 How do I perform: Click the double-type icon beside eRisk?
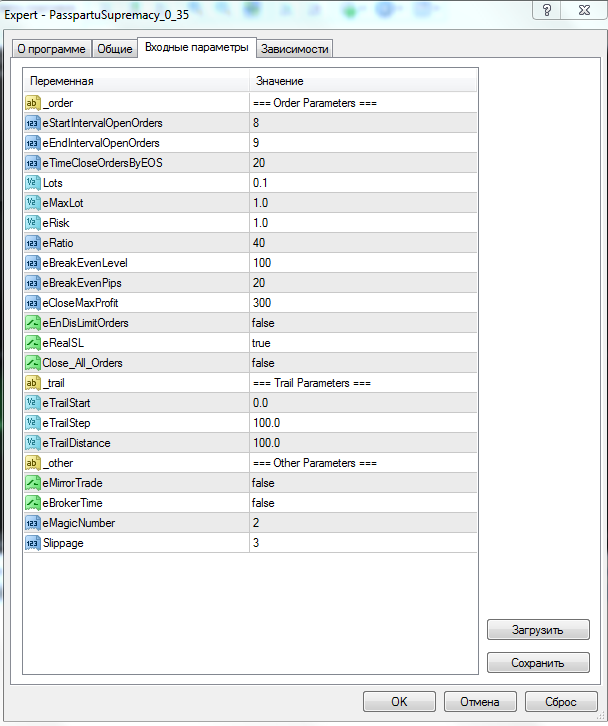[x=32, y=223]
